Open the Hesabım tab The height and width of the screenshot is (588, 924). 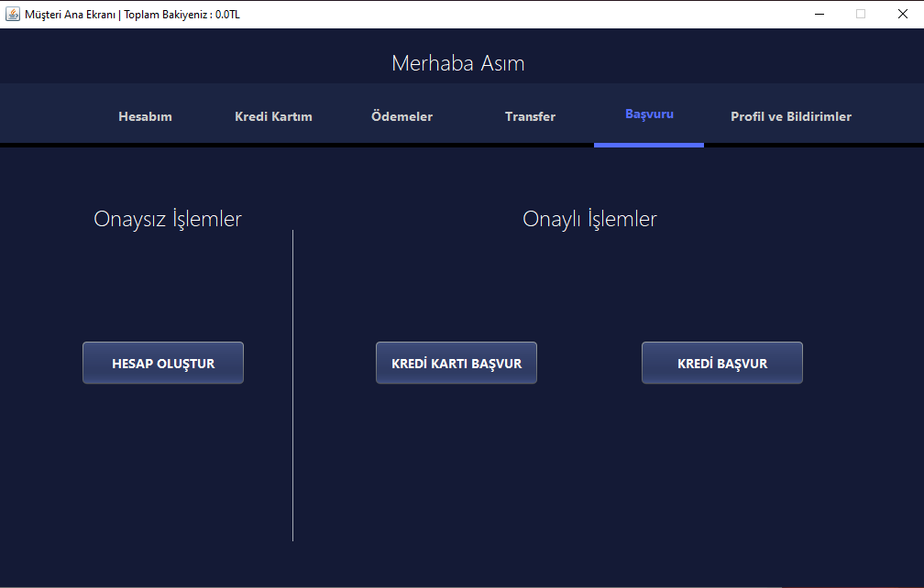(145, 116)
